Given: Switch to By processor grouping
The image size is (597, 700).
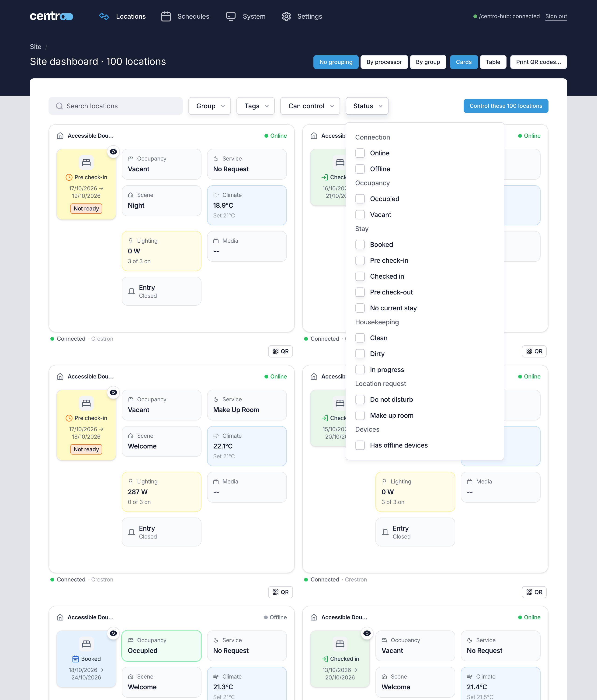Looking at the screenshot, I should (384, 62).
